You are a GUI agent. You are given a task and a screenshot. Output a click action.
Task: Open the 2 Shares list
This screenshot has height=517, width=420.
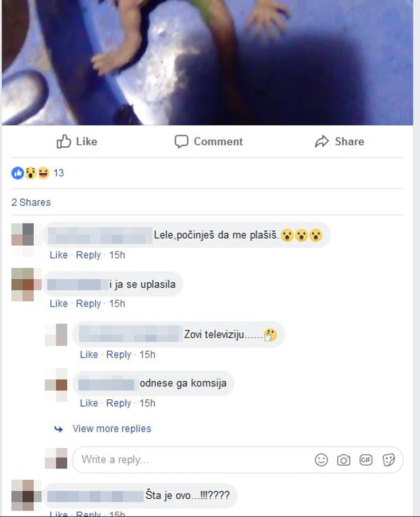coord(31,202)
